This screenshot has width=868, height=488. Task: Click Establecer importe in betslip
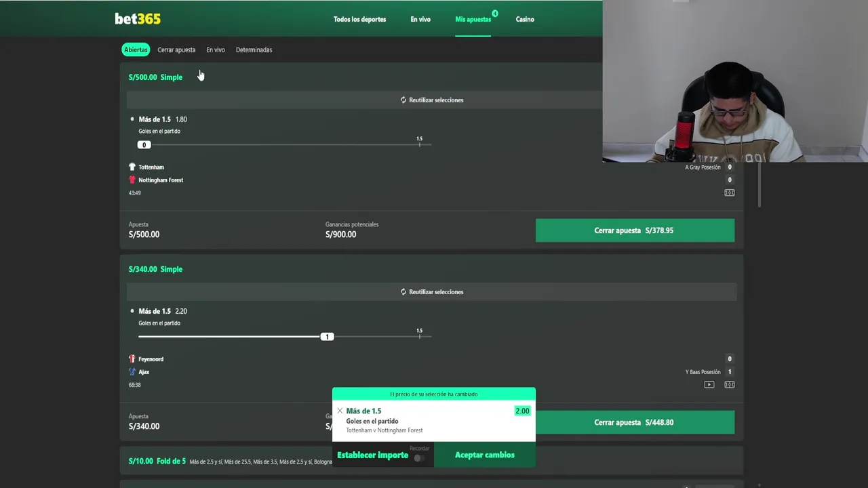(372, 455)
